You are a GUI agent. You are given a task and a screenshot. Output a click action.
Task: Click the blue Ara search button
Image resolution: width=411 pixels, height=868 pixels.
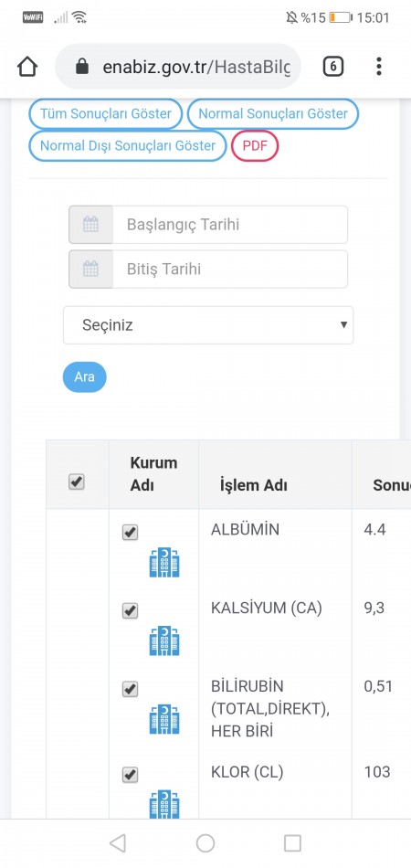point(85,377)
